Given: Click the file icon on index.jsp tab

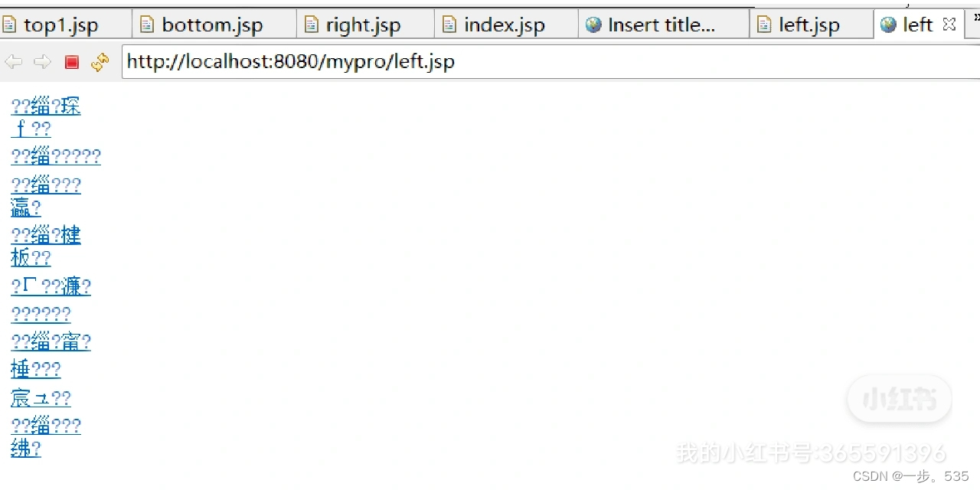Looking at the screenshot, I should pyautogui.click(x=450, y=24).
